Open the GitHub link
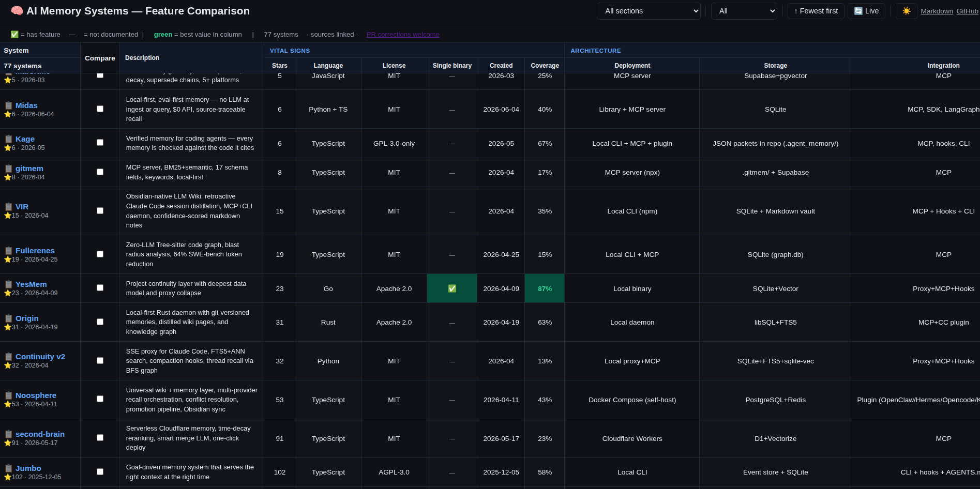980x489 pixels. coord(967,11)
